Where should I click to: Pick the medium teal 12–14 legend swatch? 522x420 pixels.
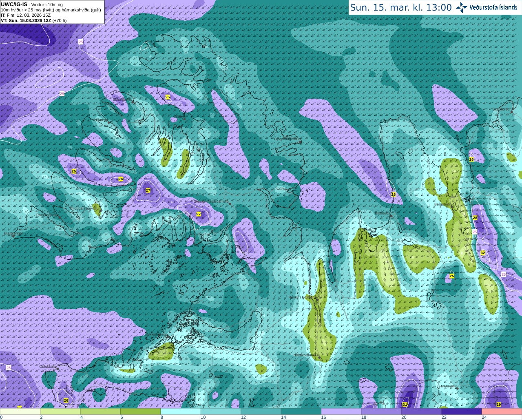261,411
